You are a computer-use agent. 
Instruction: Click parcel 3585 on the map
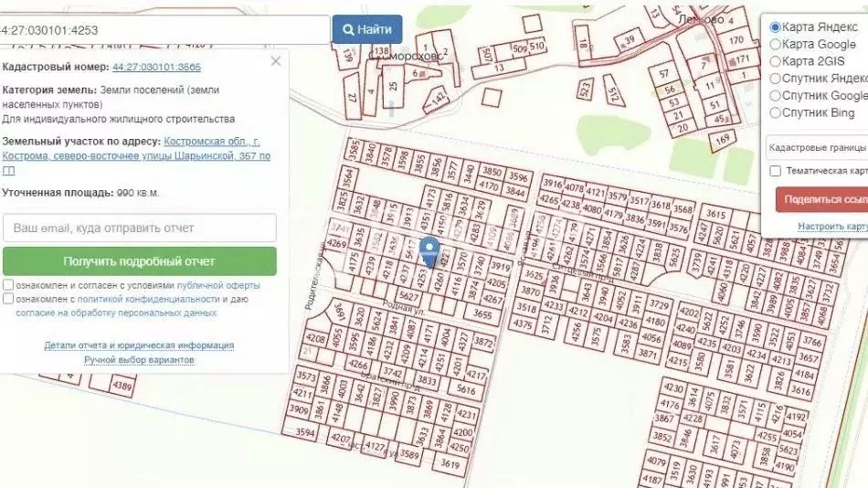click(x=354, y=150)
